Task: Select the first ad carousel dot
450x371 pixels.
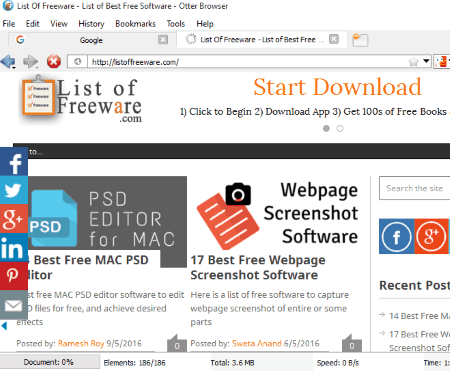Action: tap(326, 128)
